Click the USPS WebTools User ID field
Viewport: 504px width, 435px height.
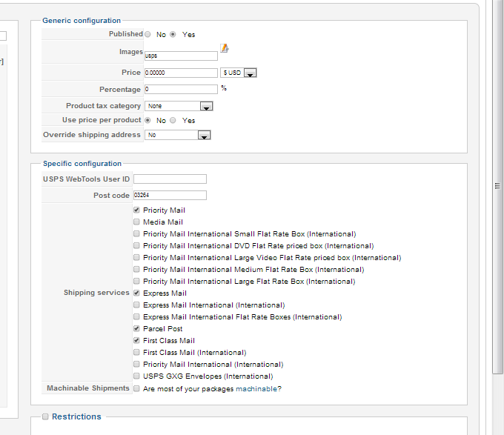coord(170,179)
